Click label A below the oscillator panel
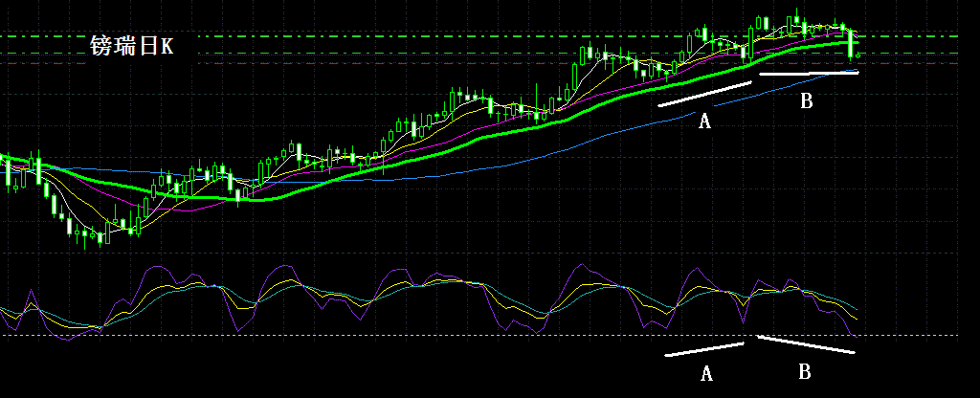Viewport: 980px width, 398px height. [706, 374]
